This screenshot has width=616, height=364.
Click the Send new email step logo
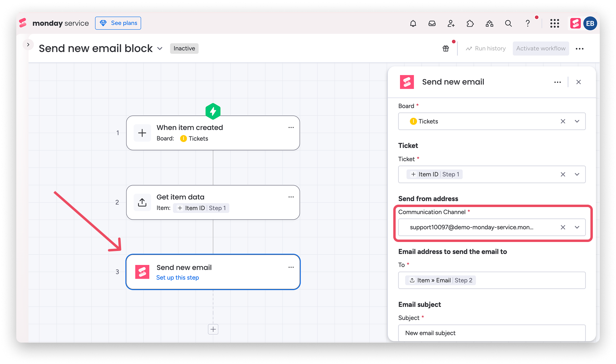click(x=142, y=272)
